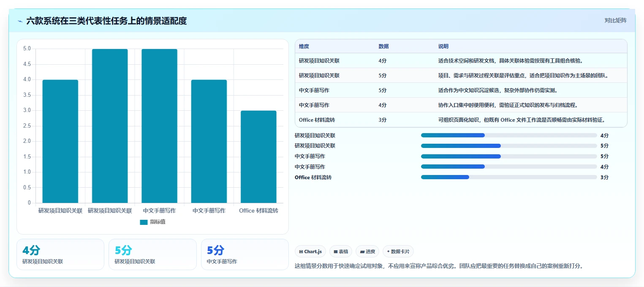This screenshot has width=644, height=287.
Task: Click the 2.5 y-axis tick label
Action: [x=27, y=126]
